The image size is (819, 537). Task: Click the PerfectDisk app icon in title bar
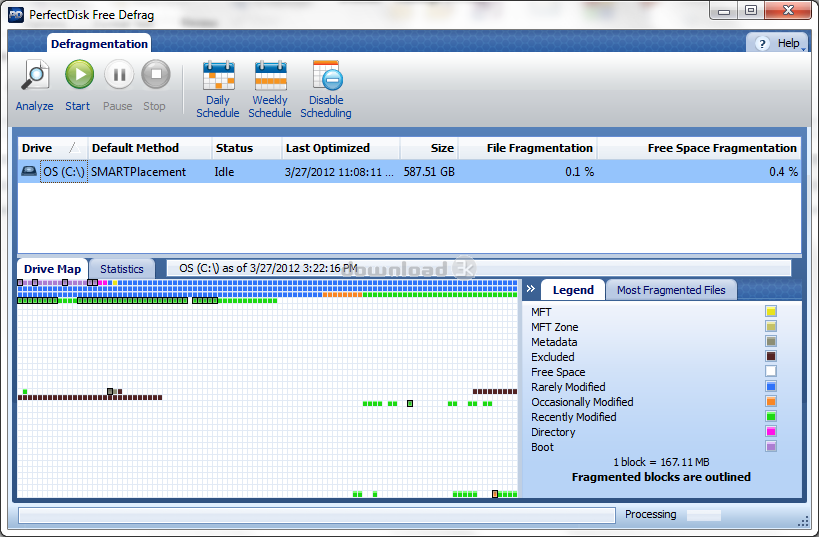pos(16,15)
